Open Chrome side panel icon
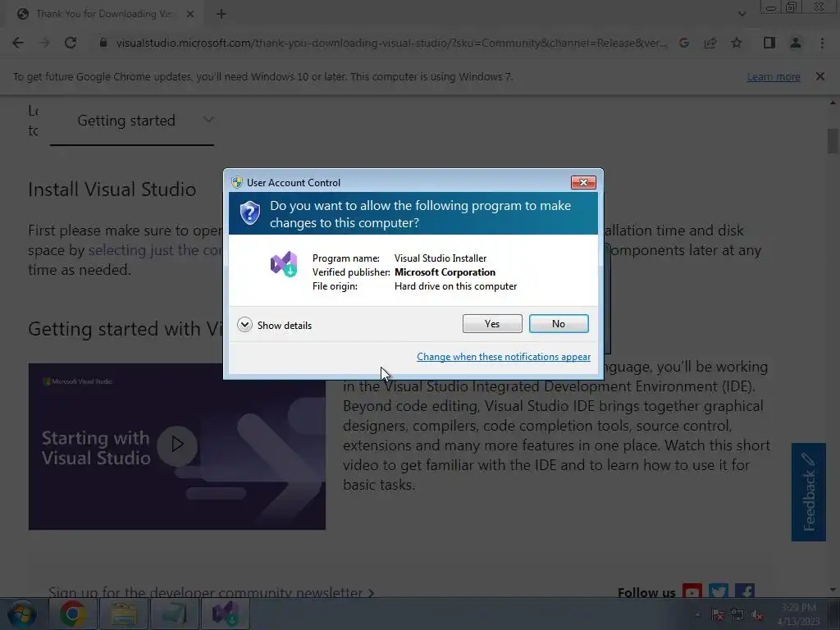The height and width of the screenshot is (630, 840). [769, 43]
